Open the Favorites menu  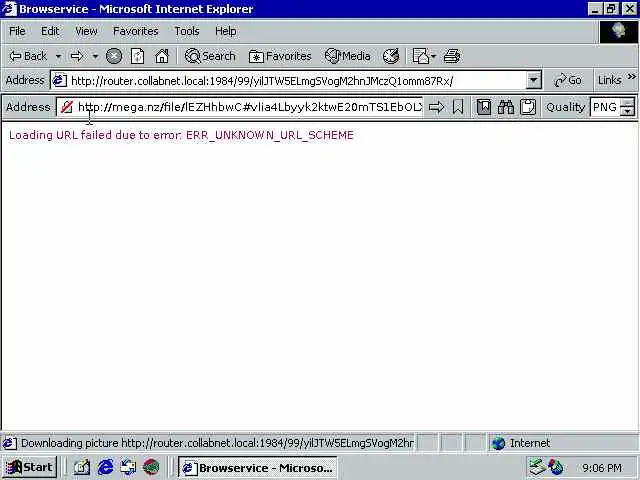click(136, 31)
